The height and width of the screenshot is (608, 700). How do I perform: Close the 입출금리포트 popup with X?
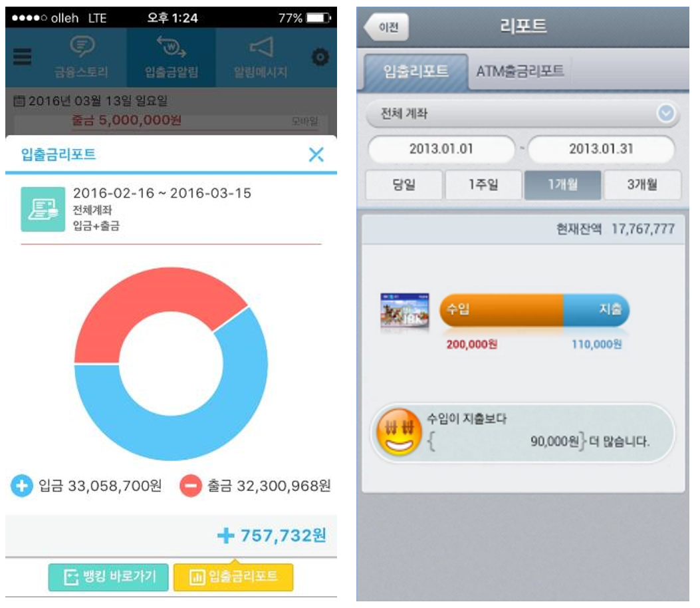click(316, 154)
